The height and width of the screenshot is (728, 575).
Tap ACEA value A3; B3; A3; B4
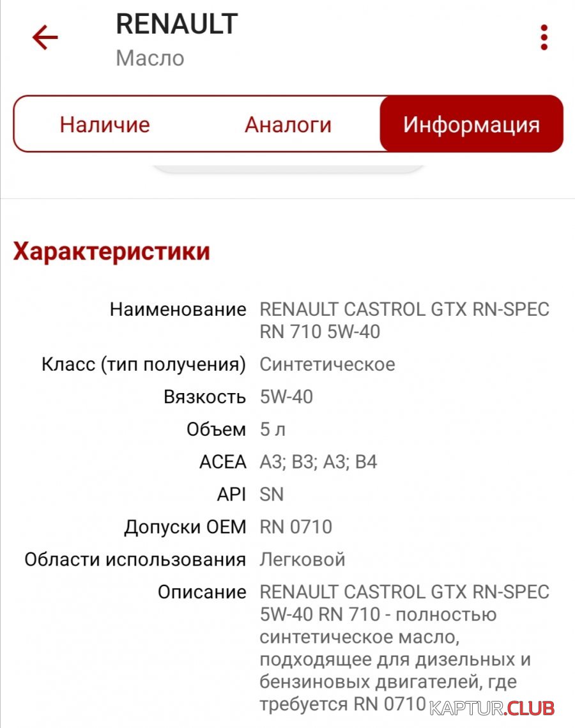(x=318, y=462)
